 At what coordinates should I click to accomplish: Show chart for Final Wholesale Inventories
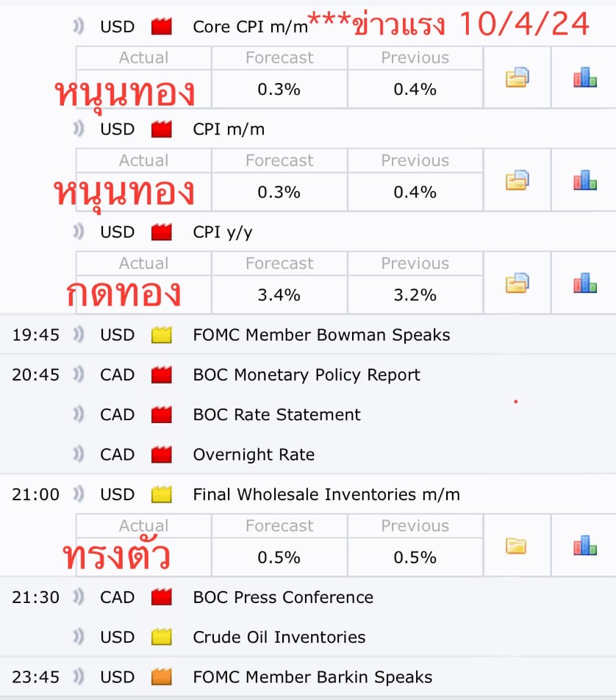[584, 545]
